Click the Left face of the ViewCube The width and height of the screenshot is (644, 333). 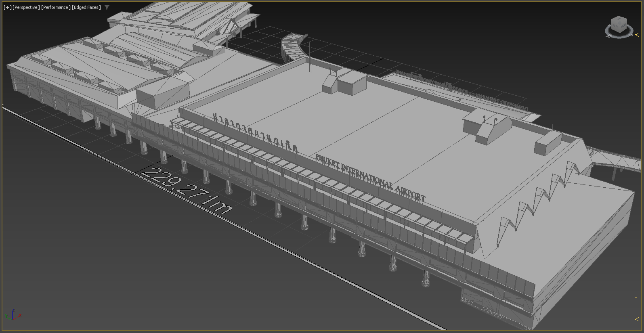[616, 27]
